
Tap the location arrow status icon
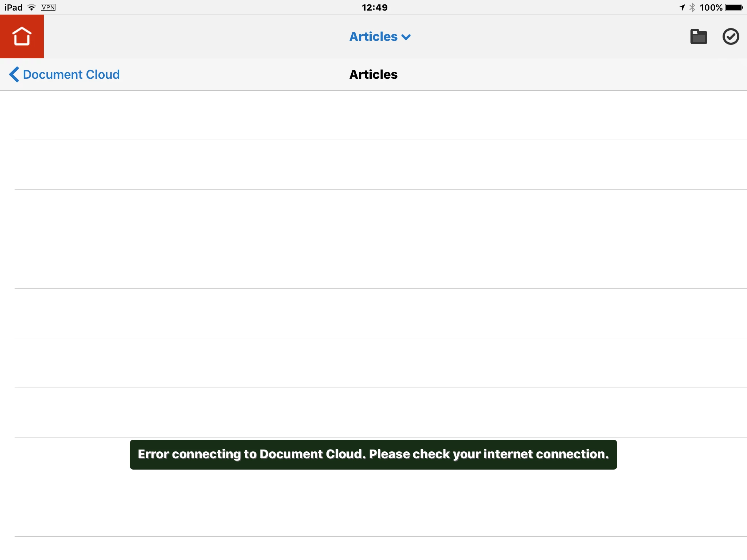681,8
